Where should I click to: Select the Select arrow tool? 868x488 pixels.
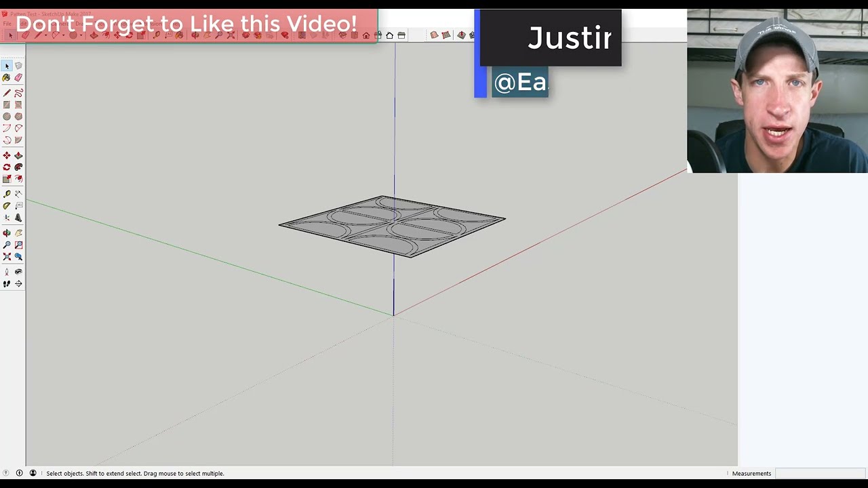pos(7,66)
